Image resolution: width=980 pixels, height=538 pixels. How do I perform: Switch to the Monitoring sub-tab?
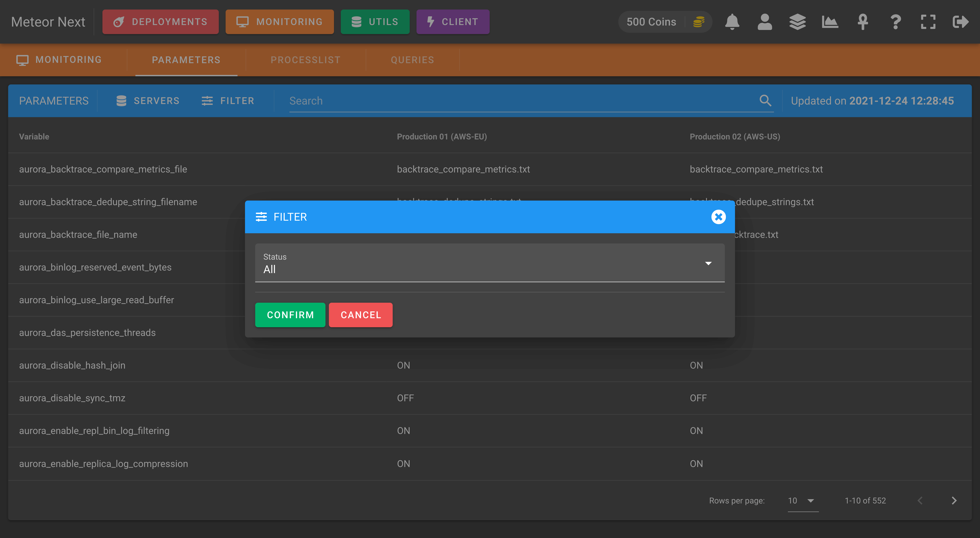pos(59,60)
